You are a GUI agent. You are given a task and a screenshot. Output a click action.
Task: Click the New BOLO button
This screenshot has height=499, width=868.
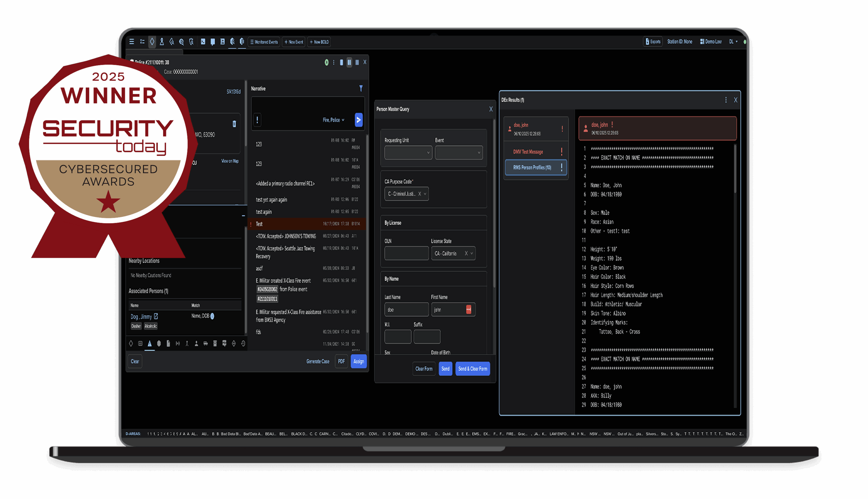point(319,42)
